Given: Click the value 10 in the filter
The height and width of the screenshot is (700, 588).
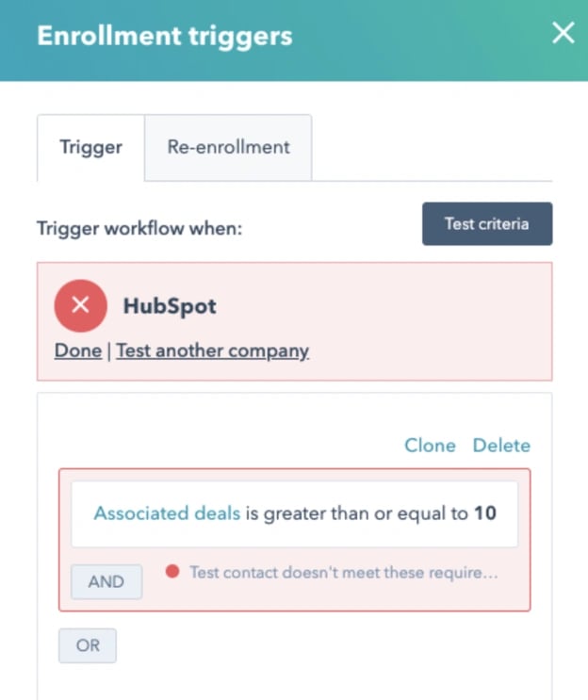Looking at the screenshot, I should 485,513.
